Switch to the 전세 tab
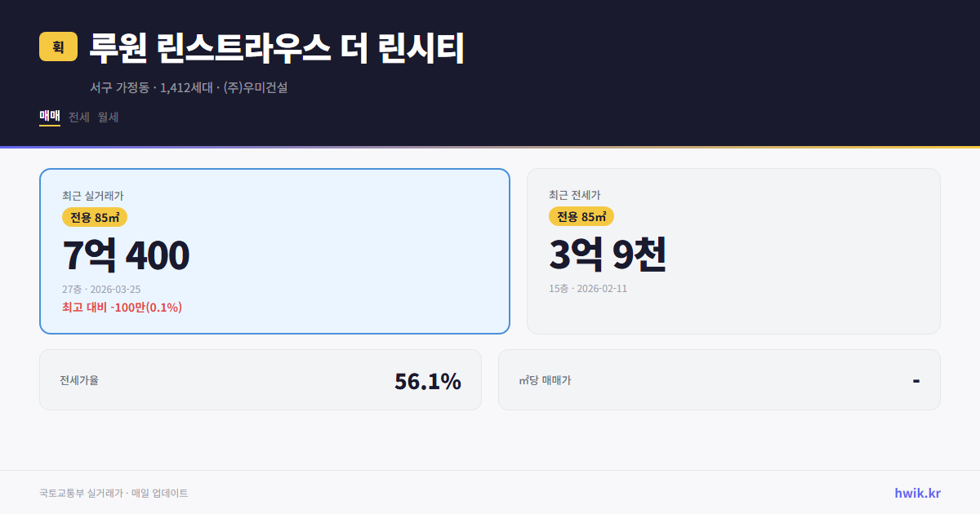980x514 pixels. [x=79, y=117]
